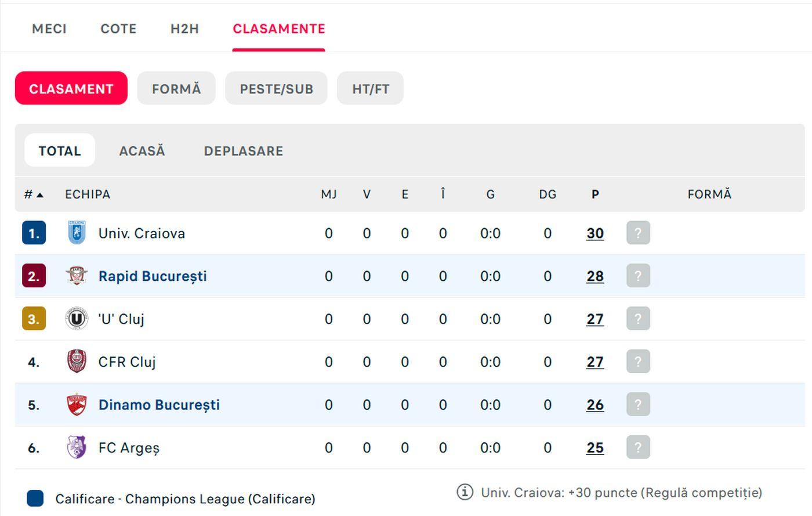This screenshot has height=516, width=812.
Task: Sort the table by the P column header
Action: tap(595, 194)
